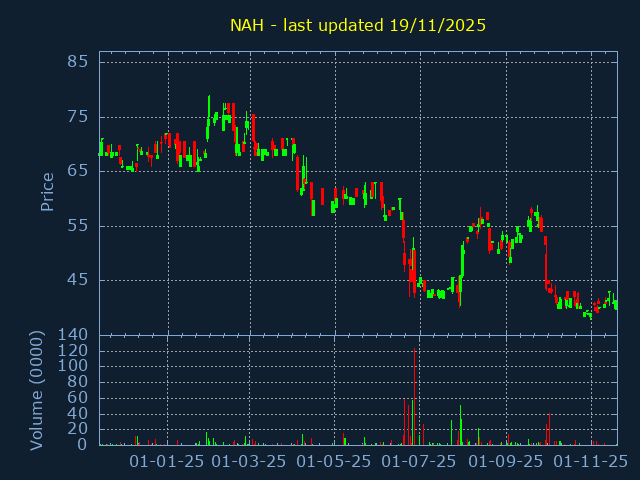Click the 75 price tick label
Screen dimensions: 640x480
[78, 116]
